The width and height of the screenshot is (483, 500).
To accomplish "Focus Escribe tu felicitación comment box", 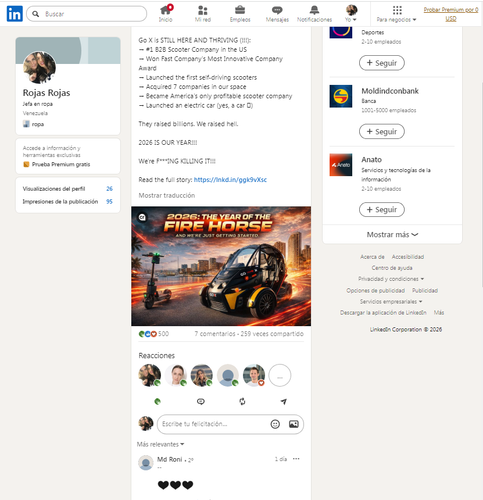I will [x=230, y=424].
